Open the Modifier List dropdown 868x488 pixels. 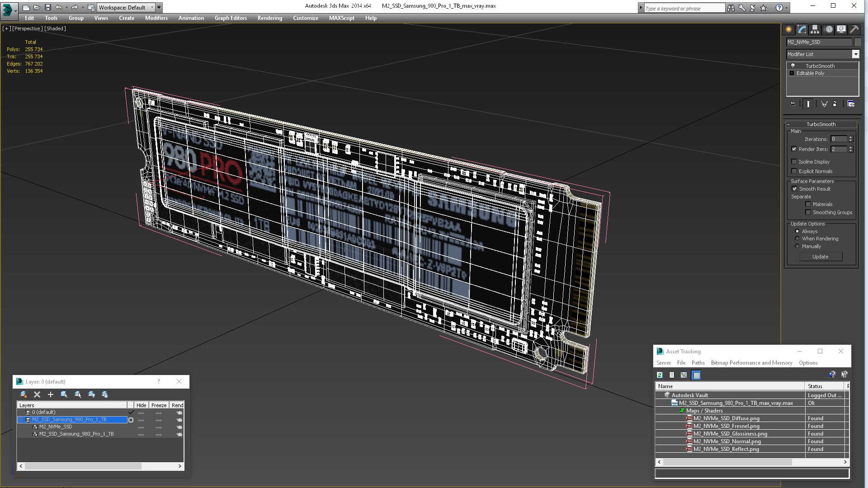855,54
